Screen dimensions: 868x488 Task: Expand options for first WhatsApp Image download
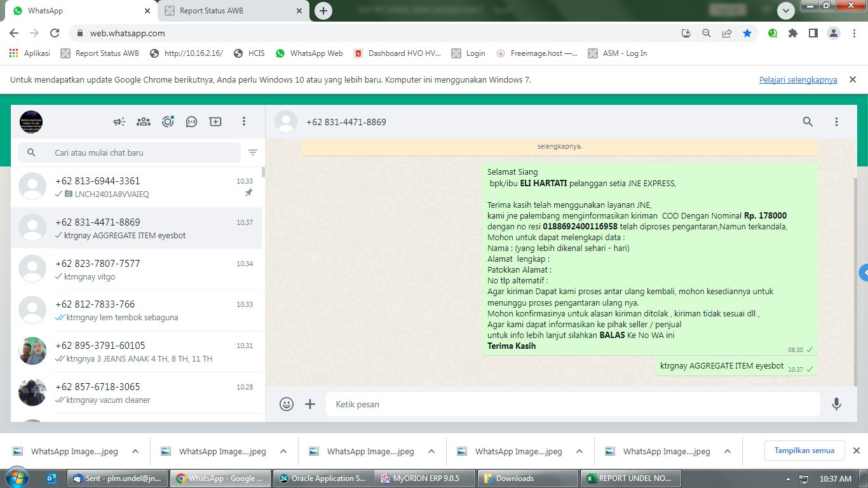tap(135, 451)
